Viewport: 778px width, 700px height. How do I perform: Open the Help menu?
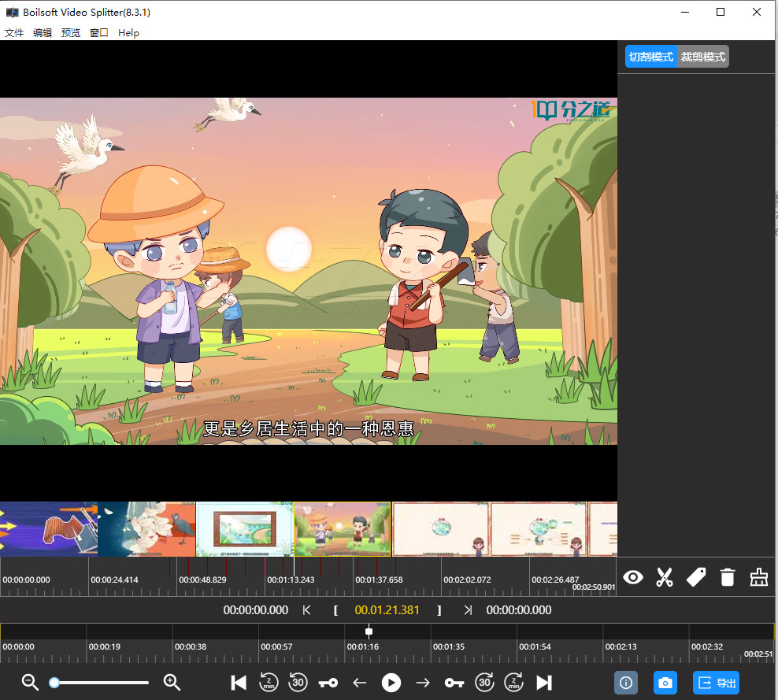[128, 33]
